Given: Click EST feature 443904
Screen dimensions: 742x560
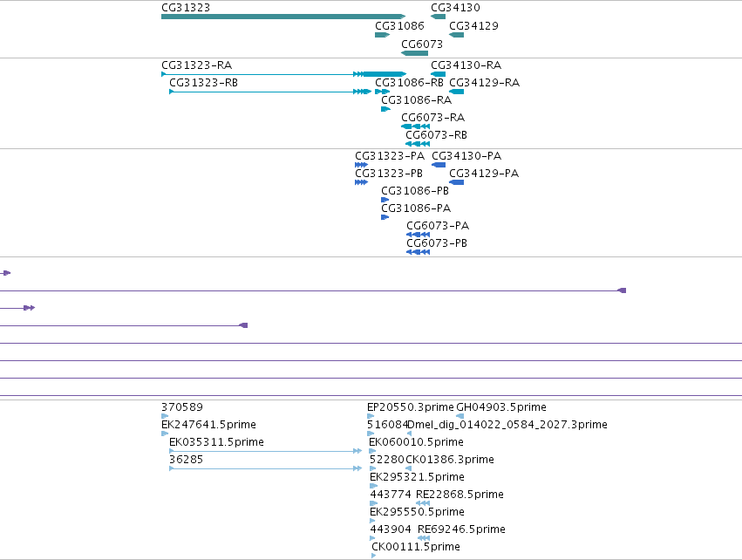Looking at the screenshot, I should [391, 529].
